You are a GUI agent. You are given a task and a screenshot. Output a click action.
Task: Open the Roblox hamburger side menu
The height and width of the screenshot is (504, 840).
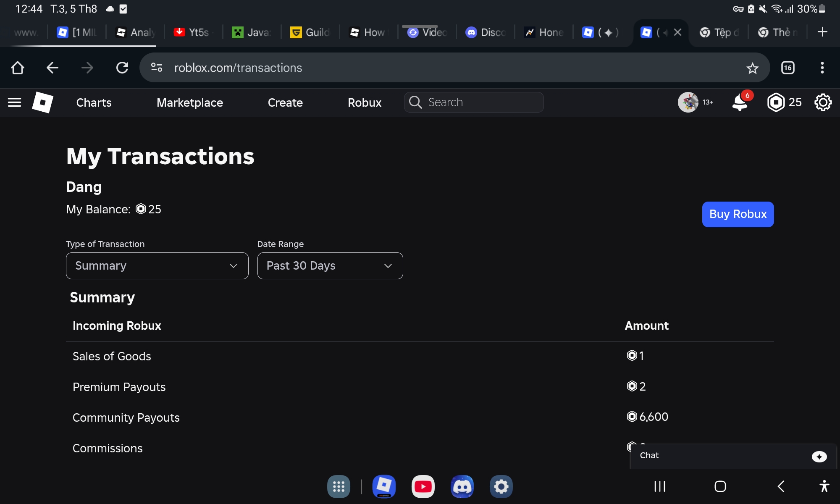tap(14, 102)
